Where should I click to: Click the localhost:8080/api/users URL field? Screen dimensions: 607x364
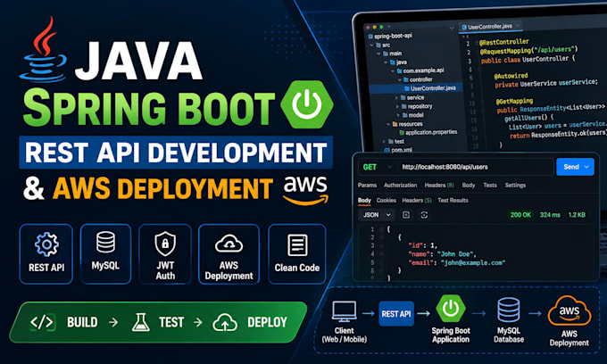click(475, 167)
